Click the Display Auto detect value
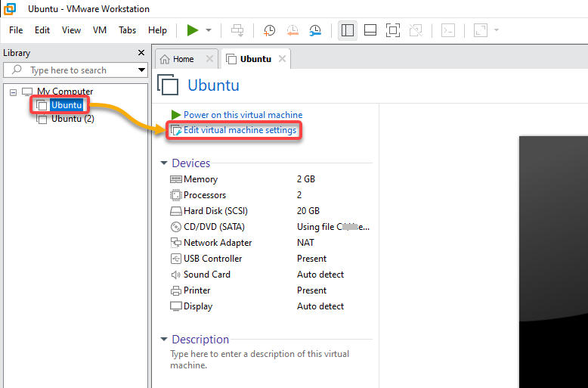The image size is (588, 388). pyautogui.click(x=320, y=306)
